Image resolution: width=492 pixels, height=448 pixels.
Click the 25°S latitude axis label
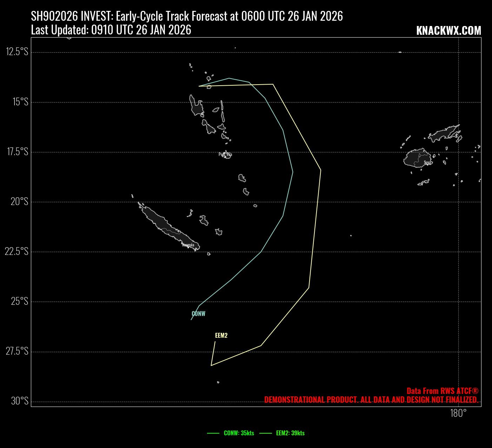(x=19, y=301)
